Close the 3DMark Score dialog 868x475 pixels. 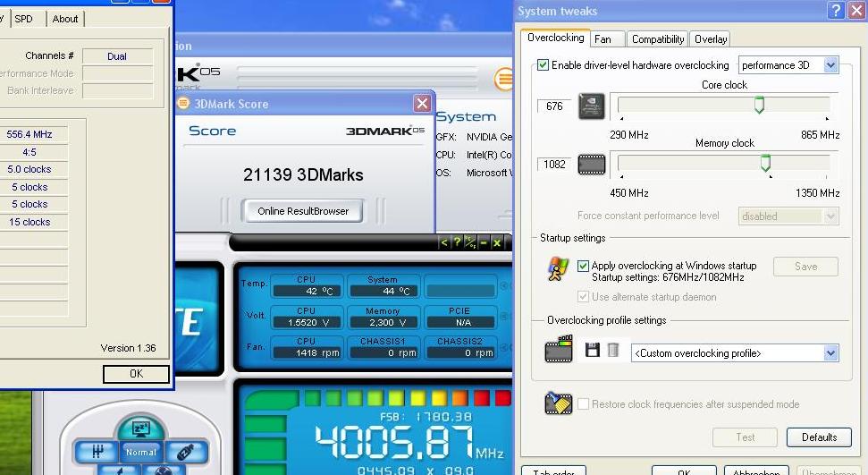tap(422, 103)
